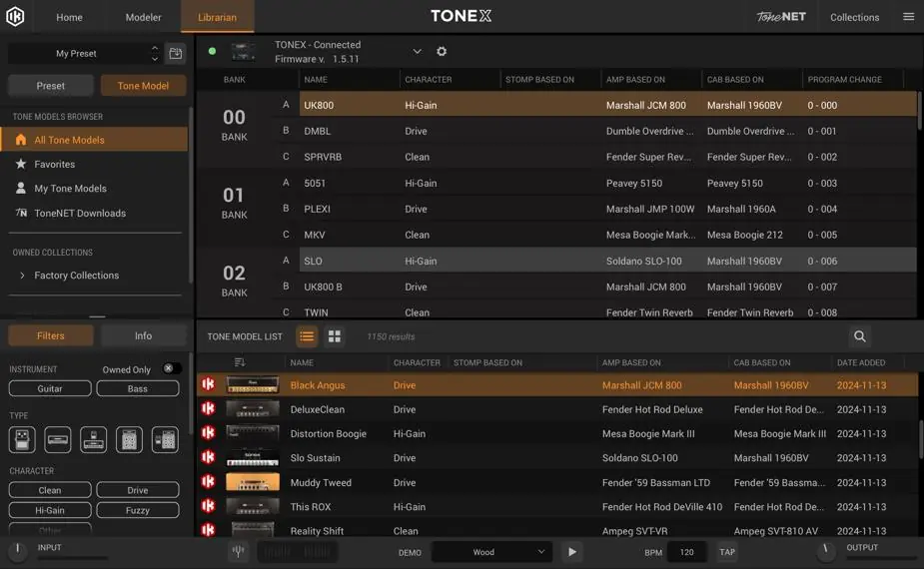Click the TAP tempo button
924x569 pixels.
pyautogui.click(x=727, y=552)
